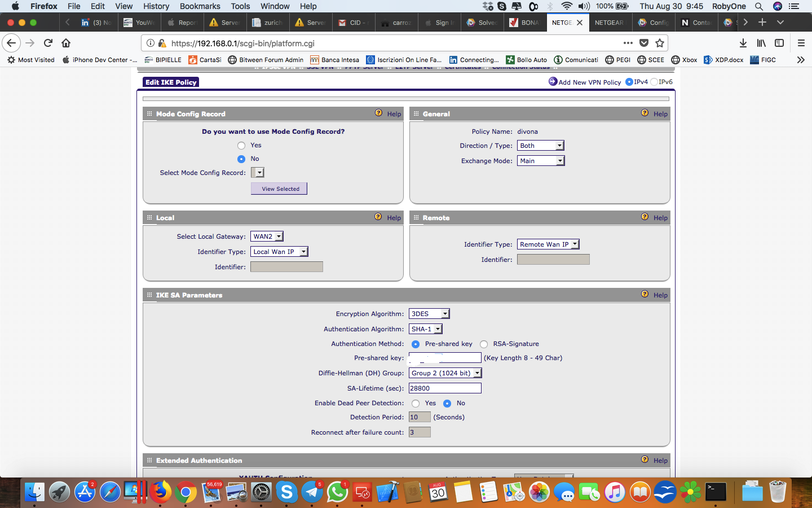Select No for Mode Config Record
812x508 pixels.
pyautogui.click(x=241, y=159)
